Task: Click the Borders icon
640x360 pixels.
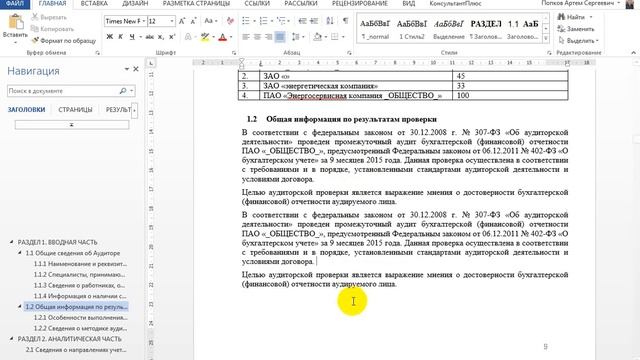Action: pyautogui.click(x=335, y=37)
